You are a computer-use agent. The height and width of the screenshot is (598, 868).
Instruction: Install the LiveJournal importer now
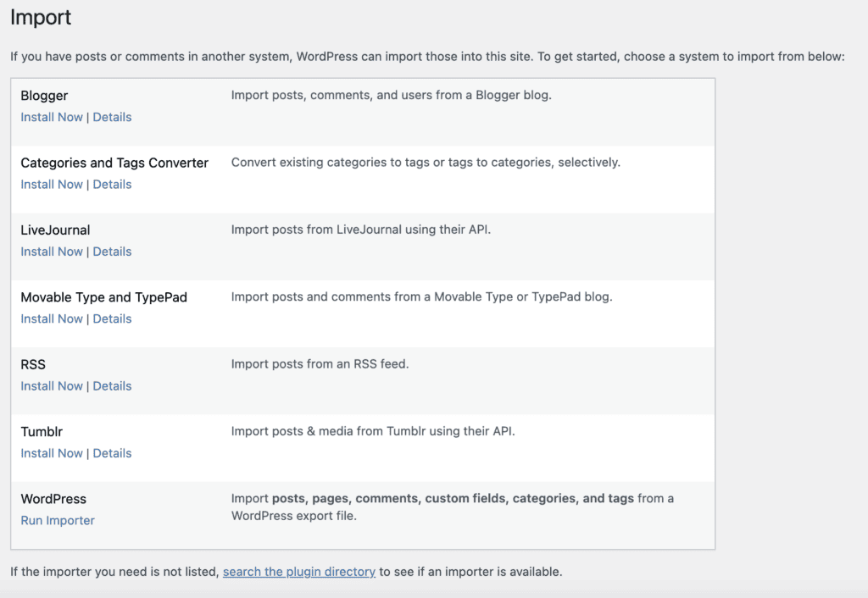52,252
